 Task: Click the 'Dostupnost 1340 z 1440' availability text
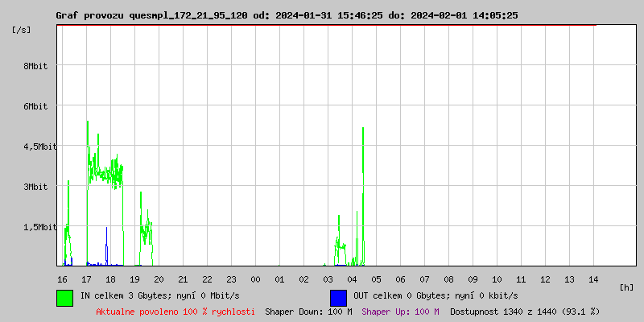pos(525,311)
